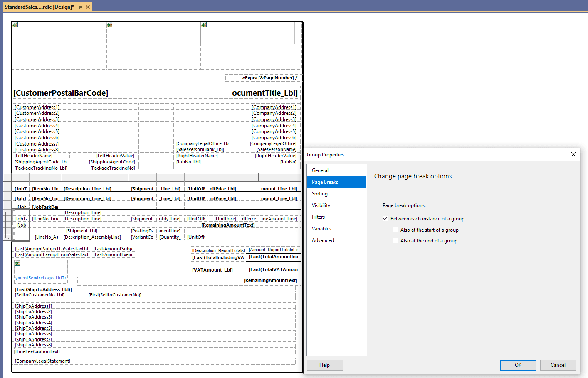Screen dimensions: 588x378
Task: Dismiss dialog with Cancel button
Action: click(558, 365)
